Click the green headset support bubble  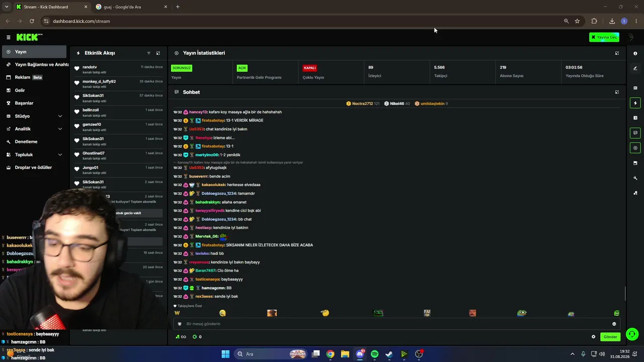pyautogui.click(x=632, y=334)
